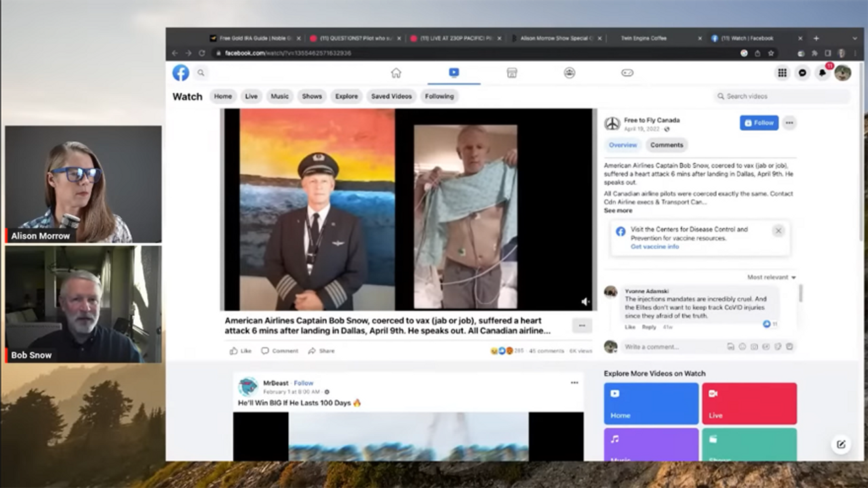
Task: Follow the Free to Fly Canada page
Action: (x=759, y=123)
